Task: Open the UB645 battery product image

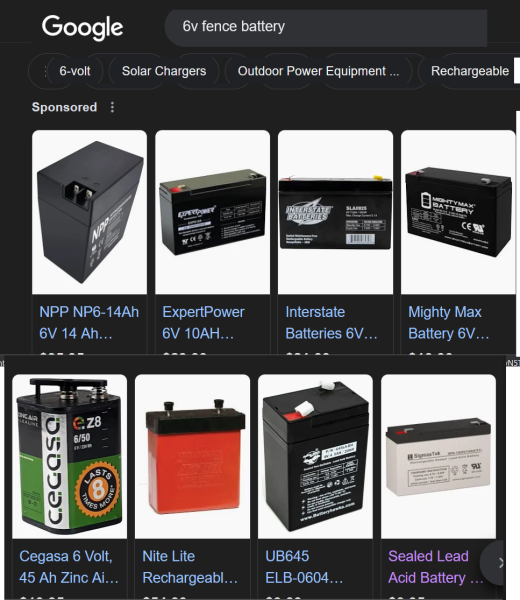Action: point(315,457)
